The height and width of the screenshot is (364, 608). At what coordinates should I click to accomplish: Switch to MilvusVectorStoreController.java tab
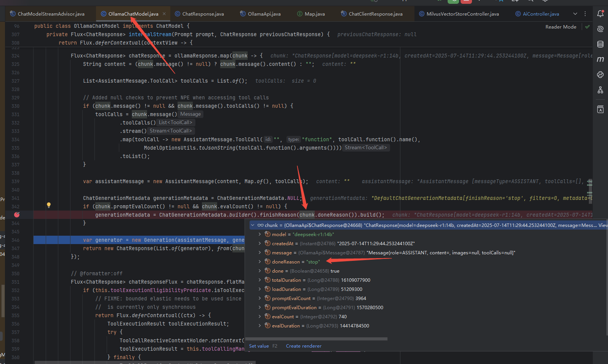(x=459, y=14)
